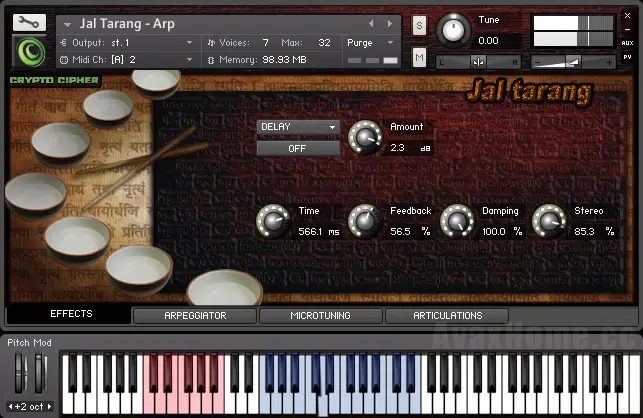
Task: Click the Feedback knob
Action: coord(365,222)
